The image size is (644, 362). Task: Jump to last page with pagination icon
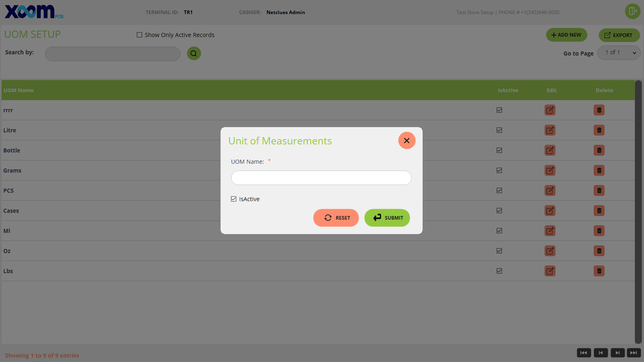pos(634,353)
